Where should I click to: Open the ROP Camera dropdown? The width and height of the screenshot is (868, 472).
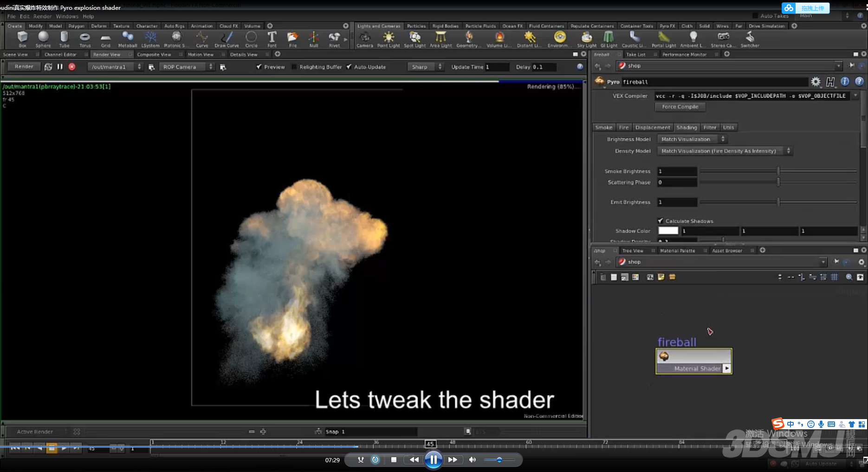tap(187, 67)
